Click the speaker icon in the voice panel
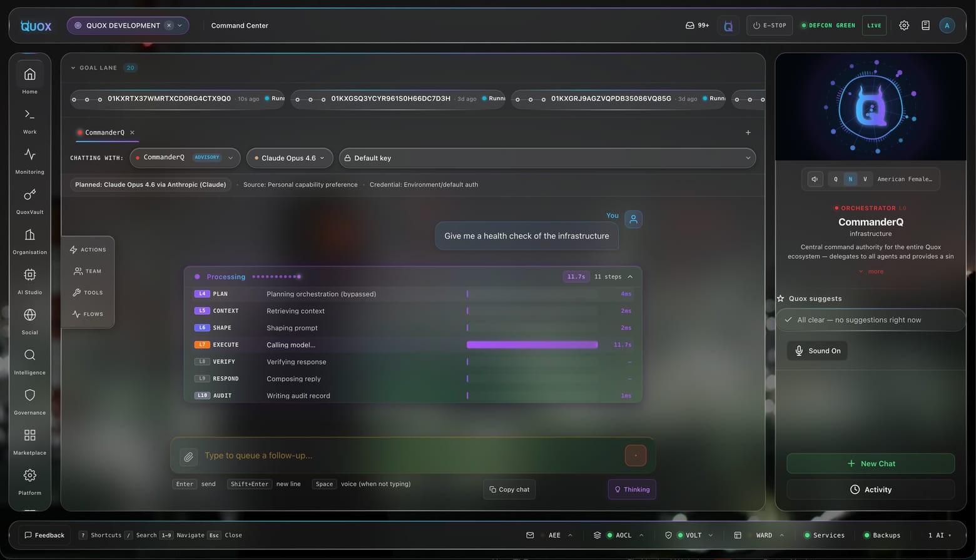 pos(815,179)
